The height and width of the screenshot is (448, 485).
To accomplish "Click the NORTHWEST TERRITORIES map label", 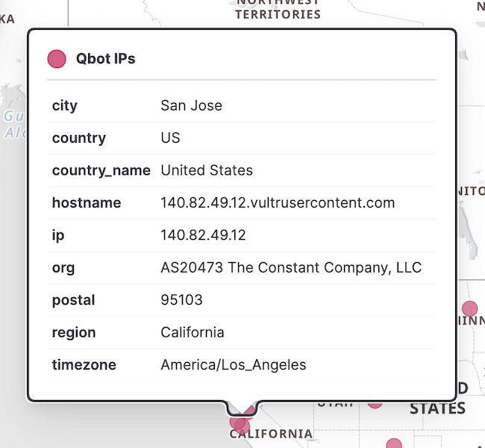I will 278,9.
